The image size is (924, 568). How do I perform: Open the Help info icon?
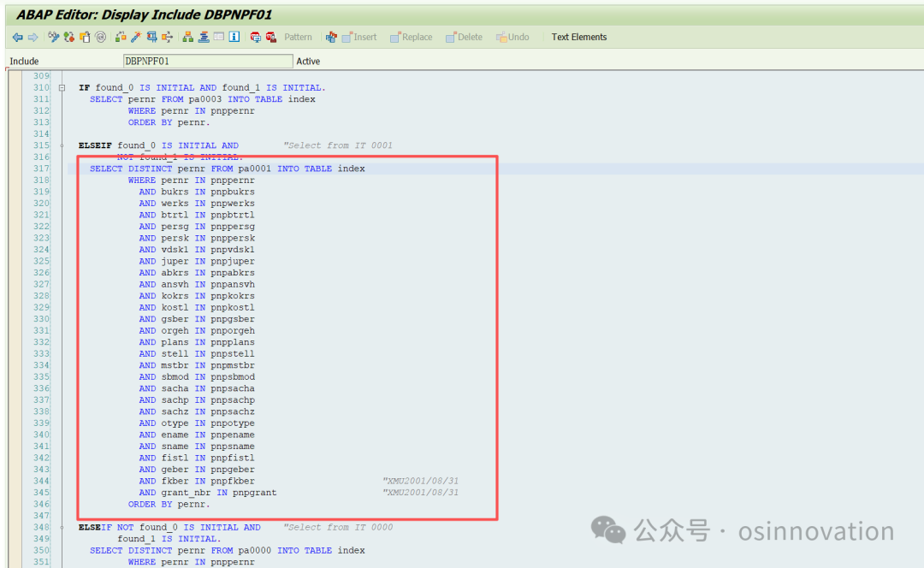click(234, 37)
